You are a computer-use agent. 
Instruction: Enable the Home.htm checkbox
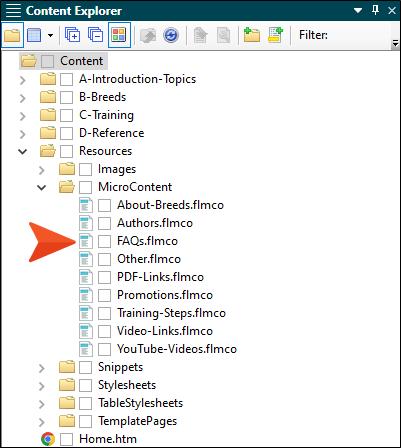click(x=66, y=439)
